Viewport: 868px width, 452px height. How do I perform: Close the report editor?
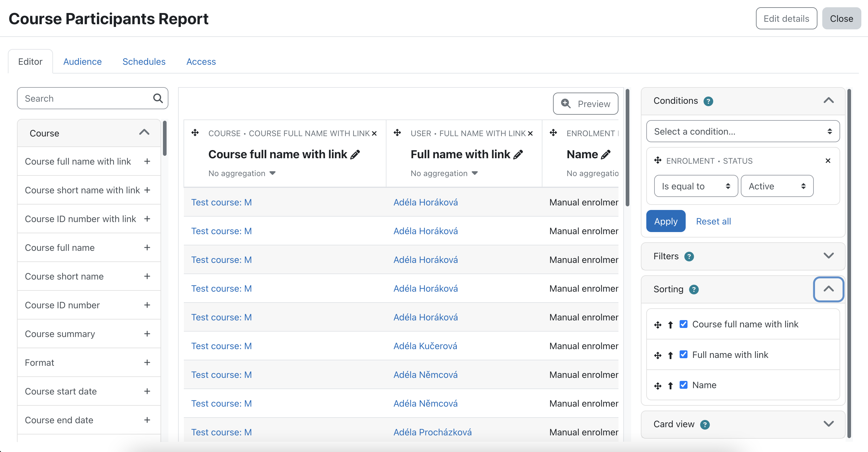pyautogui.click(x=841, y=18)
